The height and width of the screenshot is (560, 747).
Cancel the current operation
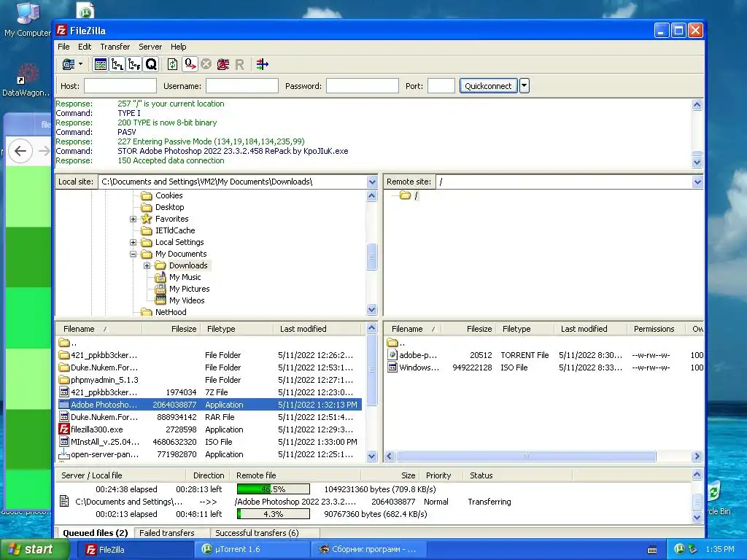(x=206, y=64)
